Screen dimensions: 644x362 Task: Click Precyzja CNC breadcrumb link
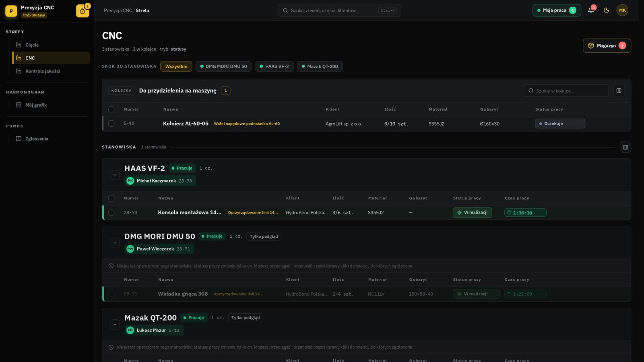(x=118, y=10)
